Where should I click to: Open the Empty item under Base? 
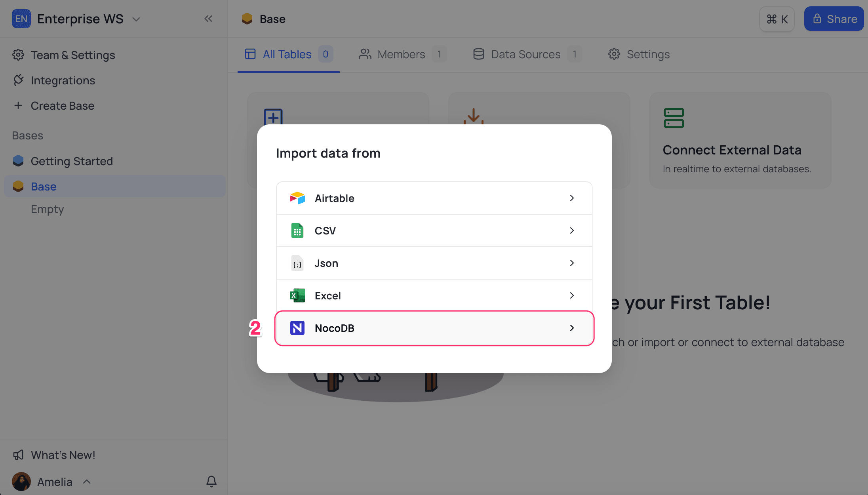click(x=48, y=209)
